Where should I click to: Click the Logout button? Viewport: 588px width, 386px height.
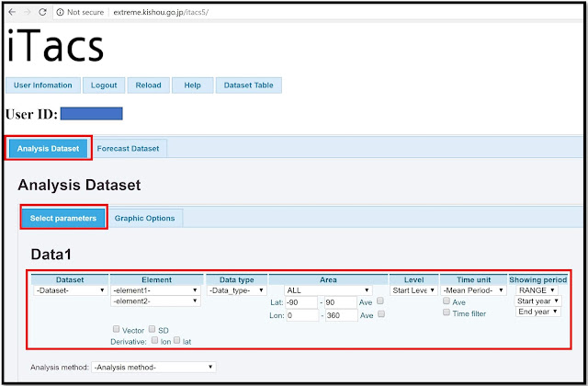[104, 85]
